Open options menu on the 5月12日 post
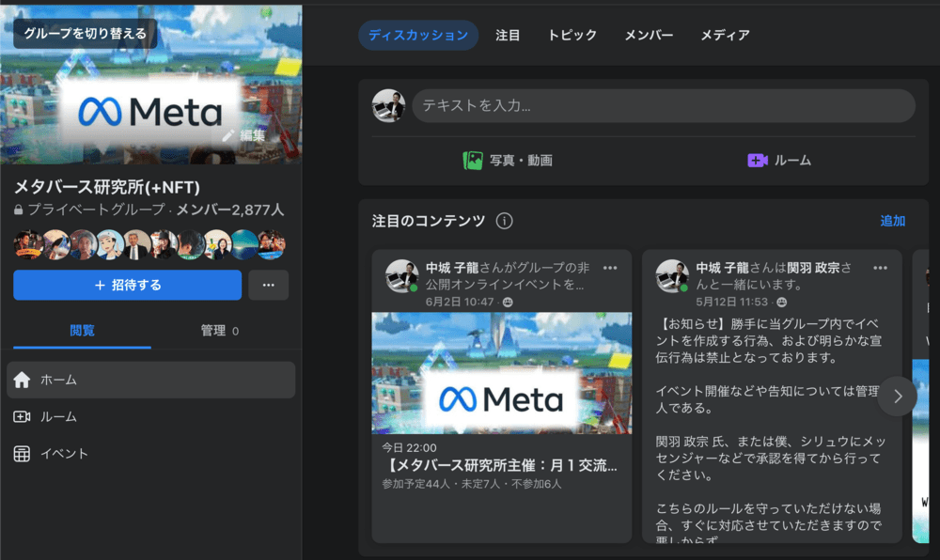 (x=880, y=269)
